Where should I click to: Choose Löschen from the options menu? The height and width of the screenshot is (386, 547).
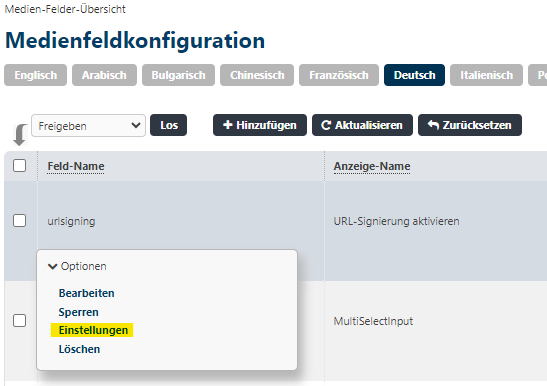tap(79, 349)
